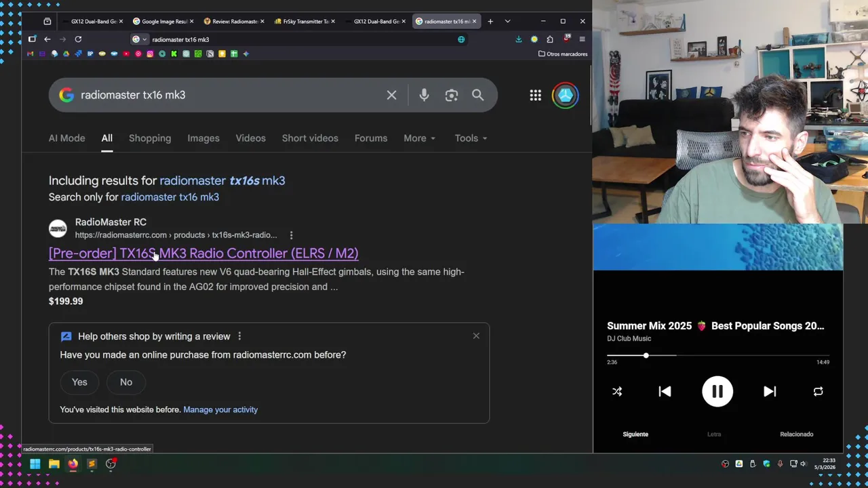The width and height of the screenshot is (868, 488).
Task: Seek the song progress bar
Action: (718, 355)
